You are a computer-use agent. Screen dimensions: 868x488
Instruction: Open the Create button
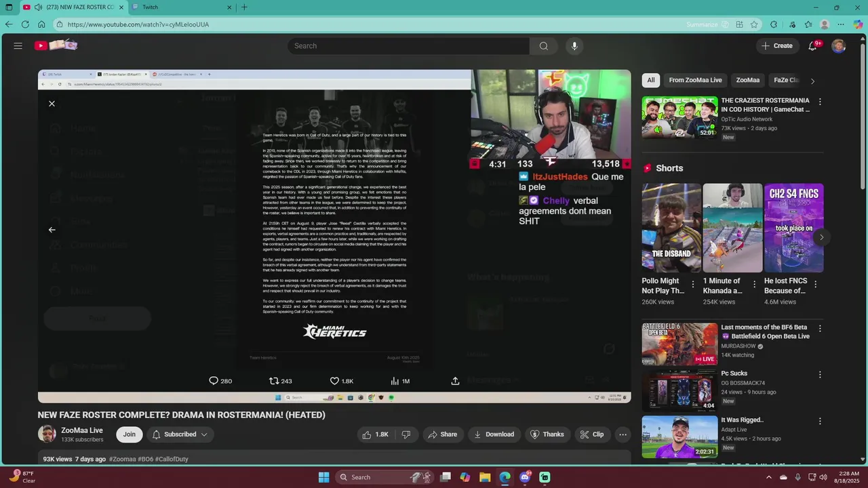tap(777, 46)
